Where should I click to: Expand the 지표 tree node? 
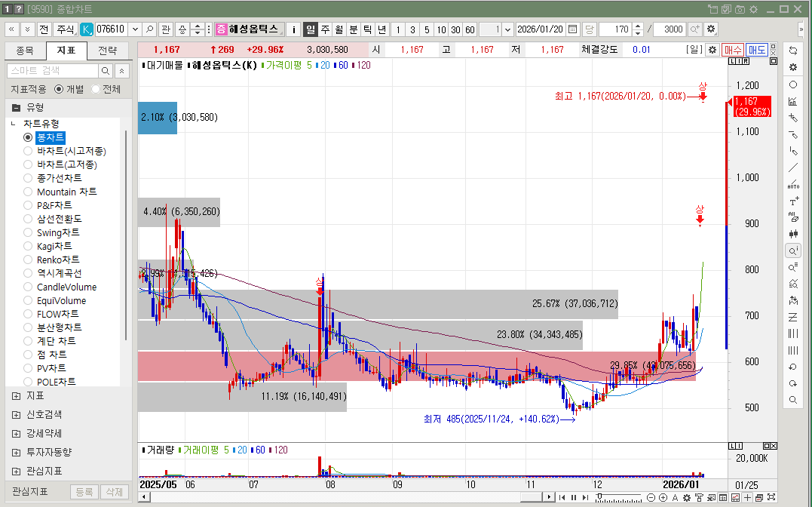pos(16,396)
